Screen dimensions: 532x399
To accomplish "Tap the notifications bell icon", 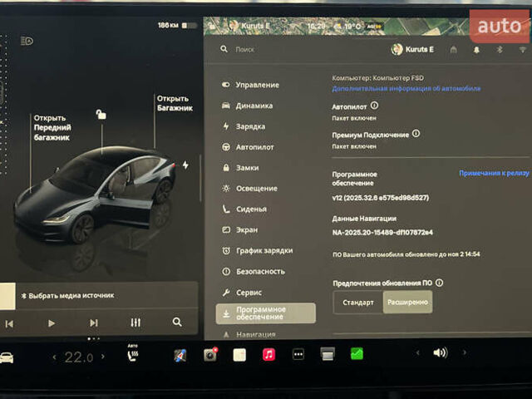I will pyautogui.click(x=477, y=50).
